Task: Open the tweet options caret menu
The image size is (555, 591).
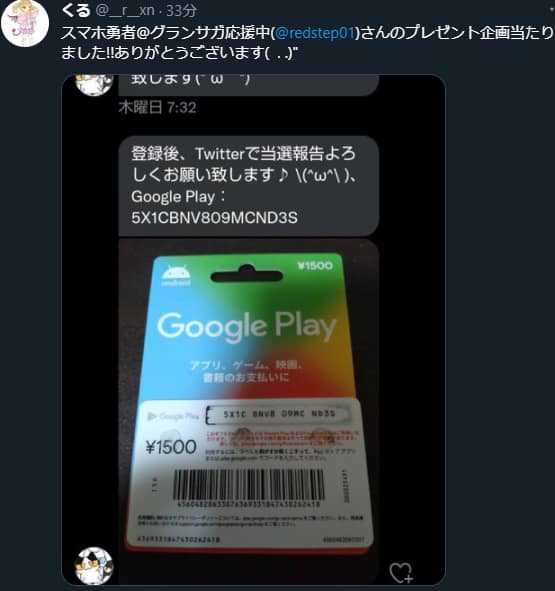Action: 552,10
